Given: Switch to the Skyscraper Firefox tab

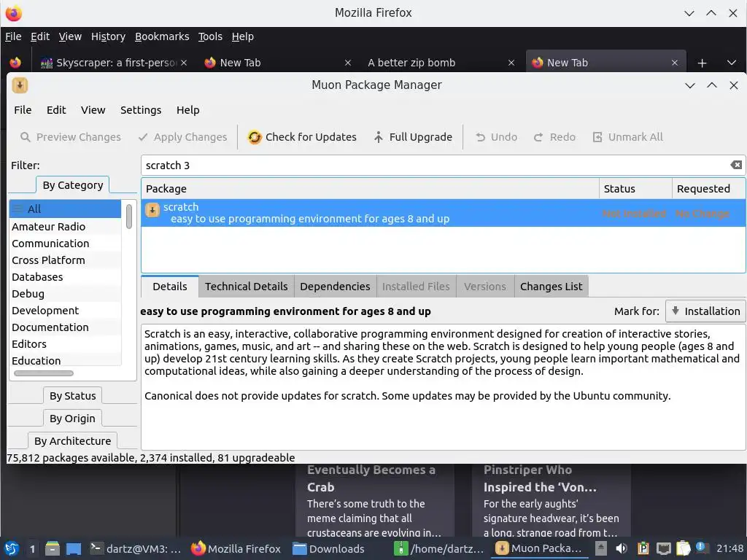Looking at the screenshot, I should (x=113, y=63).
